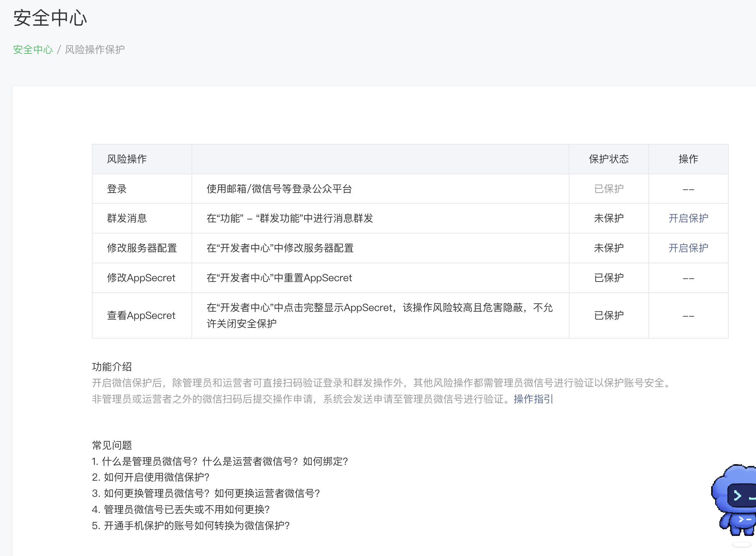Select the 查看AppSecret row label

(x=141, y=315)
